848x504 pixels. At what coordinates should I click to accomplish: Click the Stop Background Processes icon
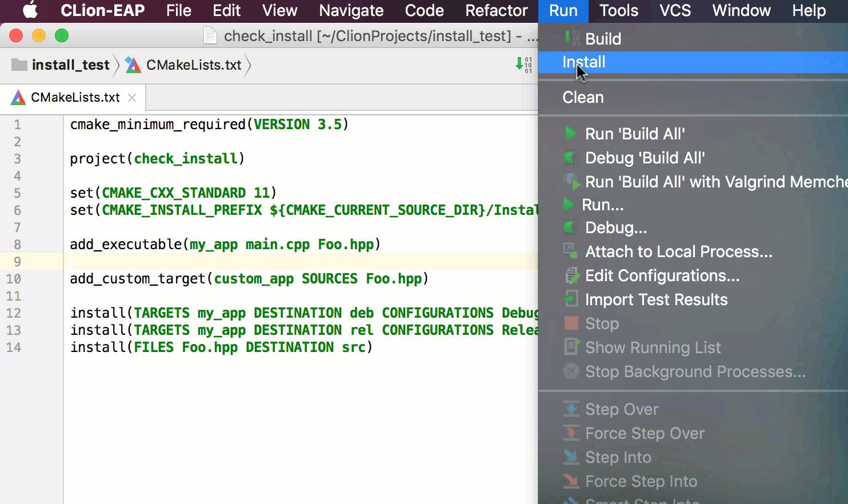click(571, 371)
